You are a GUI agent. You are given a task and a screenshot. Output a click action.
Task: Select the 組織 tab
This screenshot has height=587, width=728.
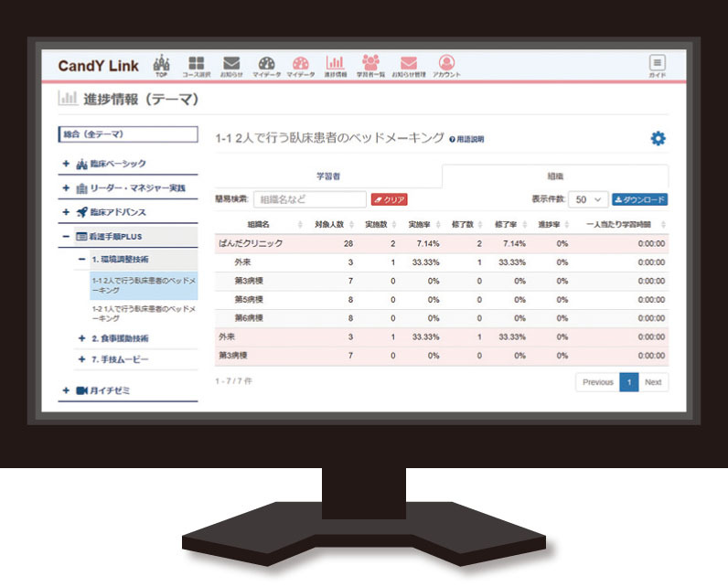(554, 176)
